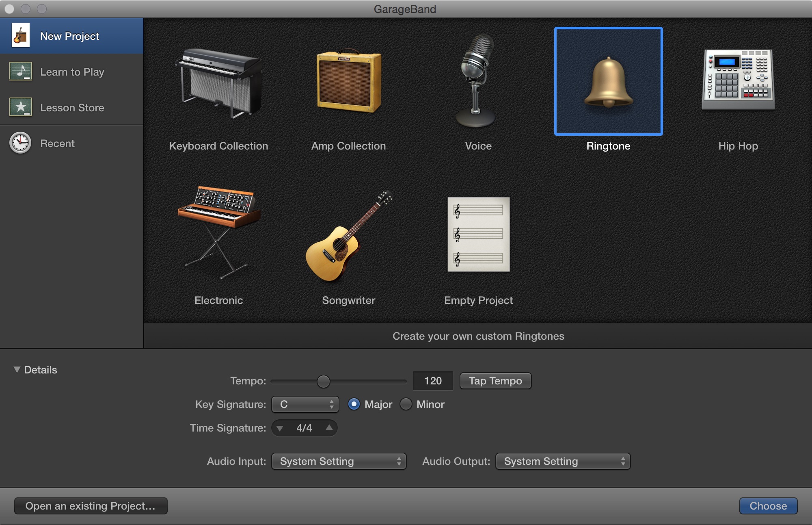Click the Tempo slider knob

pyautogui.click(x=324, y=381)
